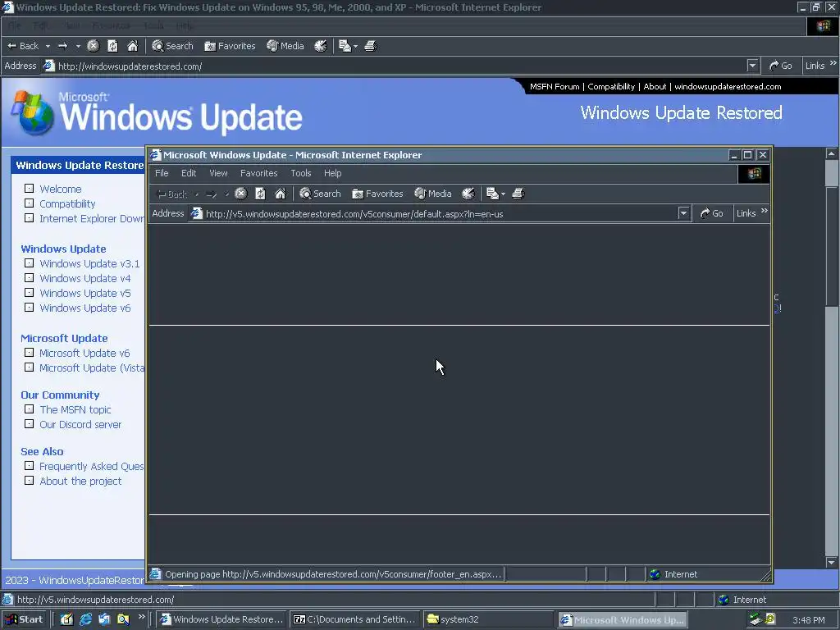The height and width of the screenshot is (630, 840).
Task: Open Windows Update v3.1 link
Action: click(89, 263)
